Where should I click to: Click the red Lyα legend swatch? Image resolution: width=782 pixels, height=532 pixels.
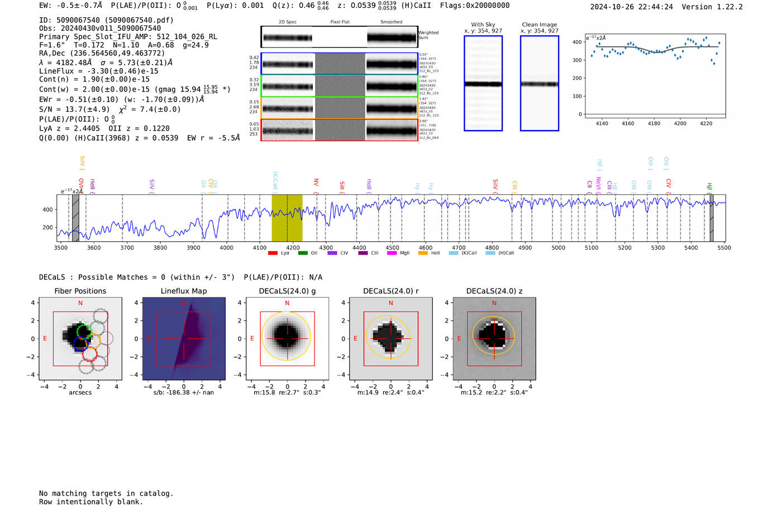273,253
